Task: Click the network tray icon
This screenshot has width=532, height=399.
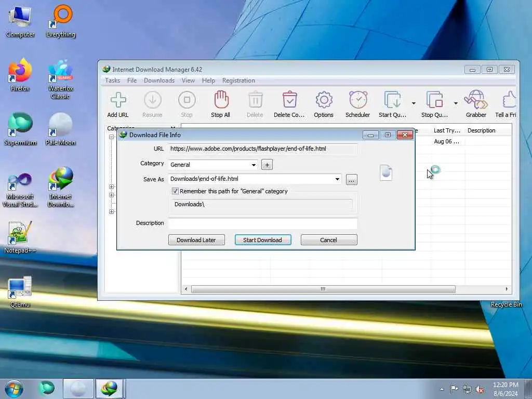Action: [x=467, y=389]
